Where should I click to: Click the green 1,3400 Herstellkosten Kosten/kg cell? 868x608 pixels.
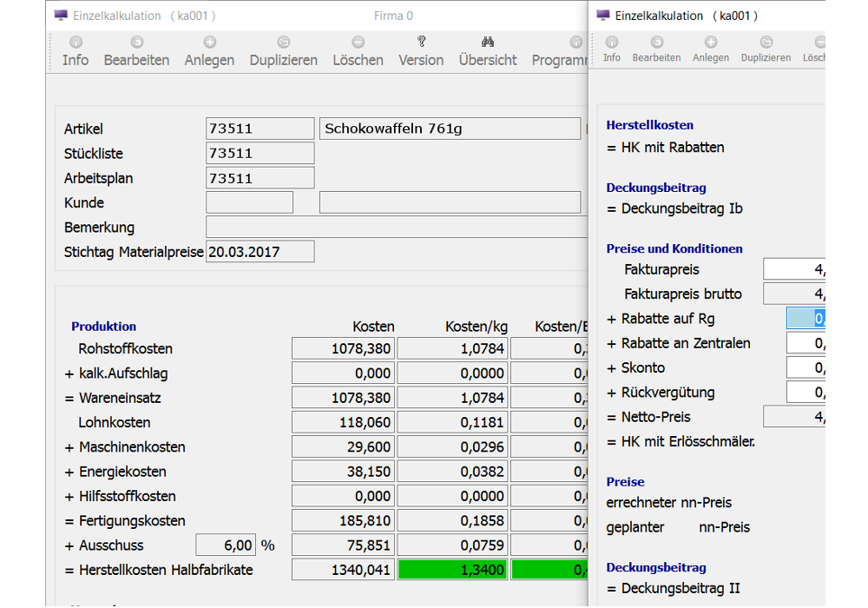point(452,570)
